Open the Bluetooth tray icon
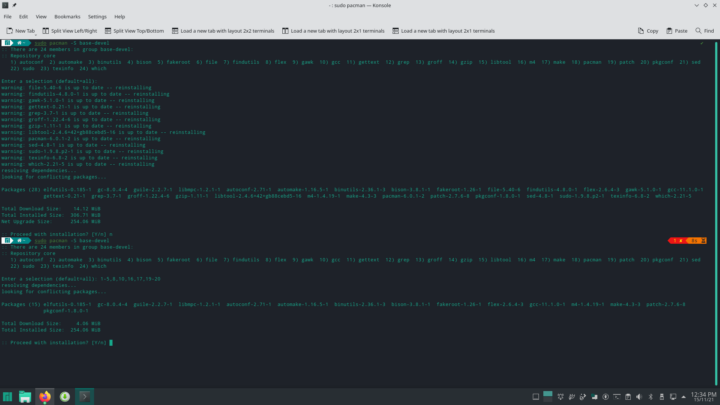Viewport: 720px width, 405px height. [x=650, y=397]
